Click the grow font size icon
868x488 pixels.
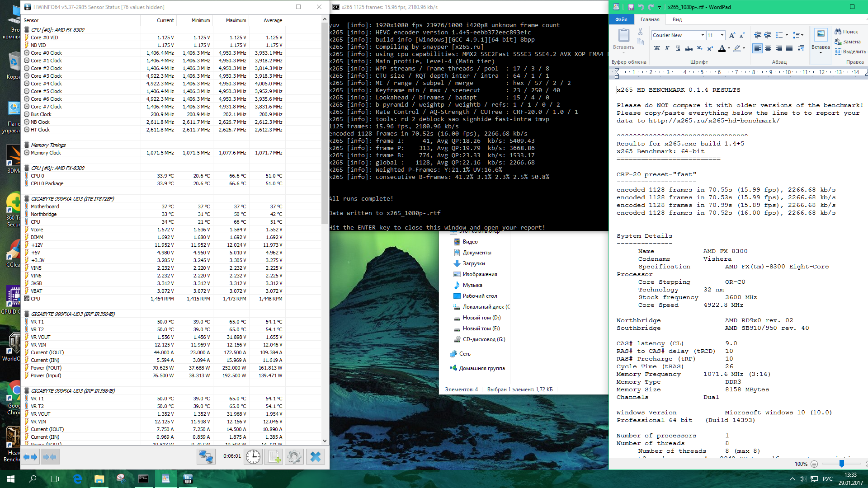pyautogui.click(x=732, y=35)
